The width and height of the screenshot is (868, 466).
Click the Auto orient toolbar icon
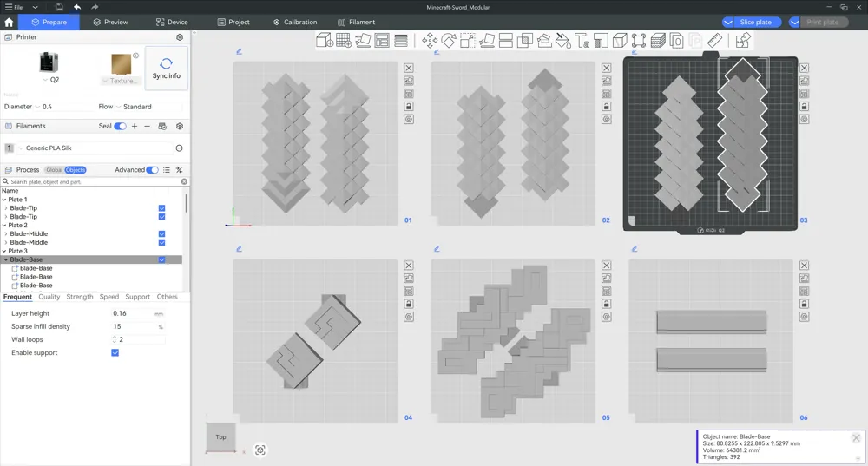point(363,41)
